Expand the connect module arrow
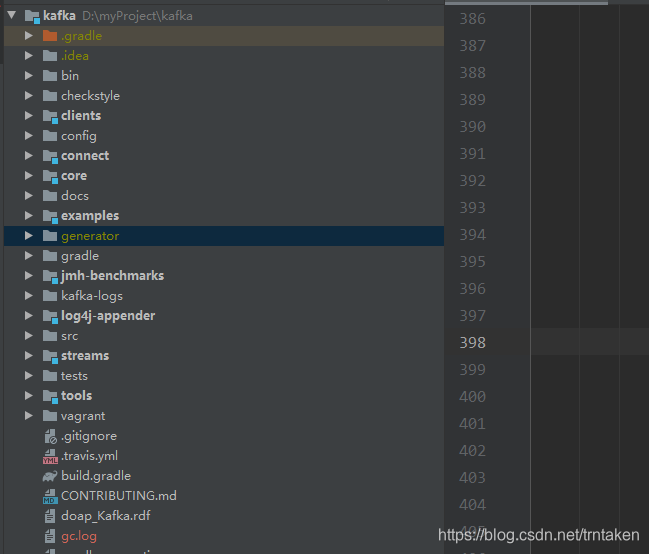The height and width of the screenshot is (554, 649). pyautogui.click(x=29, y=155)
